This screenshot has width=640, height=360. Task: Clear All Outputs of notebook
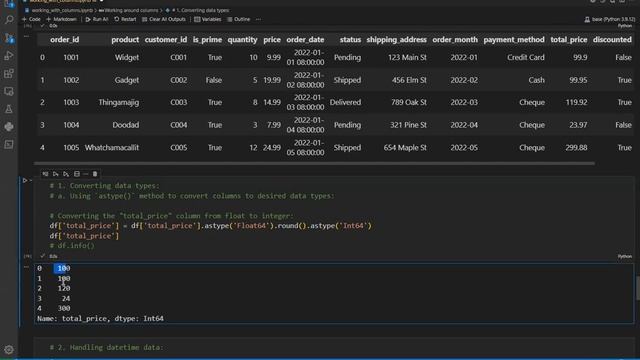[163, 19]
